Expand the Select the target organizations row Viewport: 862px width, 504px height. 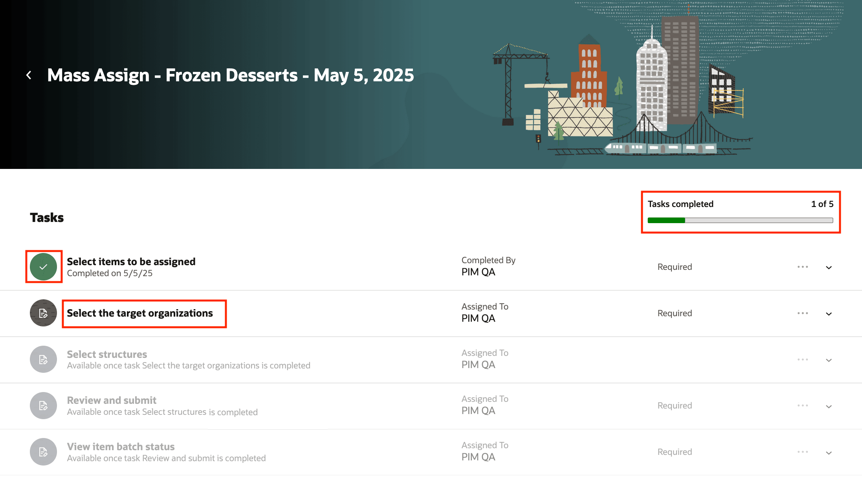(x=829, y=314)
